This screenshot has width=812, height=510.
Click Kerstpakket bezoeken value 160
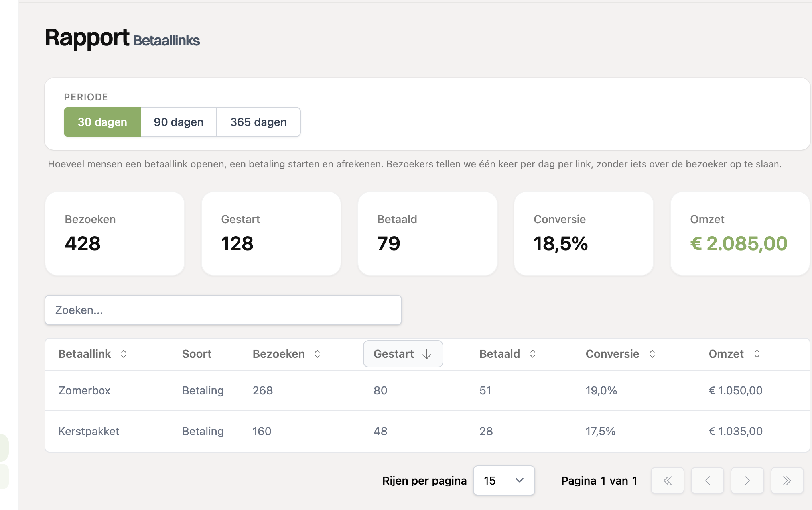click(x=262, y=431)
